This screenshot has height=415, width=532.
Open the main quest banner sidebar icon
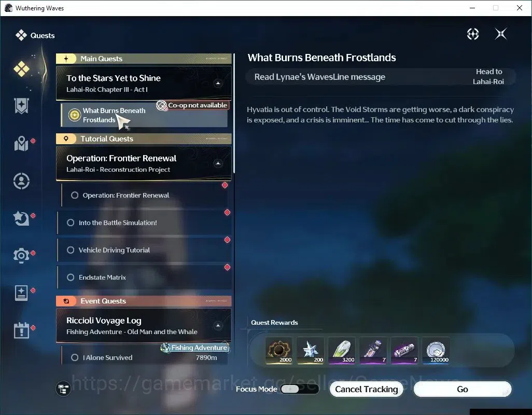[21, 106]
